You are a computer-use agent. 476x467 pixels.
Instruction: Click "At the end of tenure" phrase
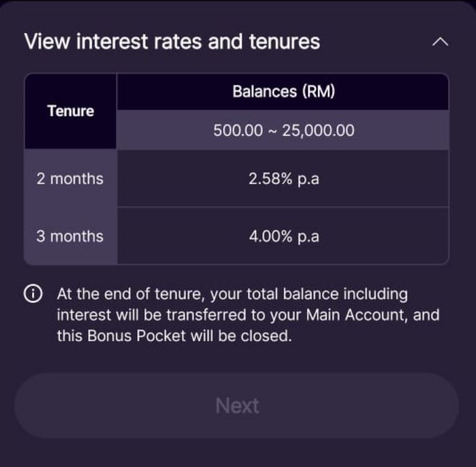coord(129,294)
